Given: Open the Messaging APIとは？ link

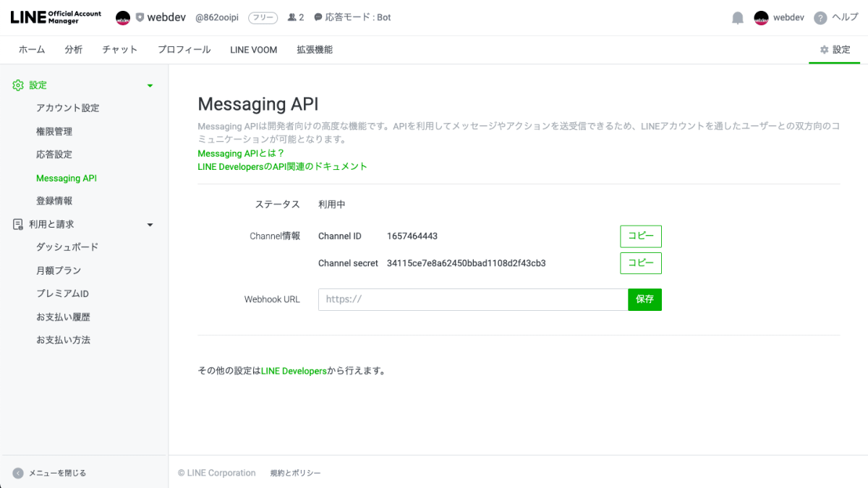Looking at the screenshot, I should click(x=242, y=153).
